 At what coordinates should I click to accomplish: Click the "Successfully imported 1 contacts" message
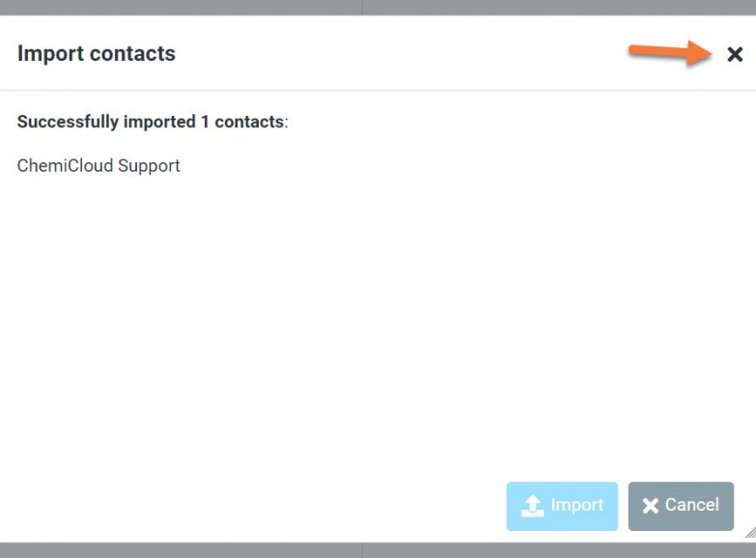click(x=153, y=122)
